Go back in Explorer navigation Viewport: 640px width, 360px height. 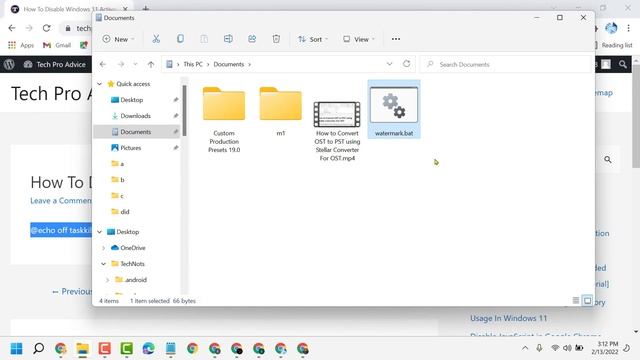coord(103,64)
